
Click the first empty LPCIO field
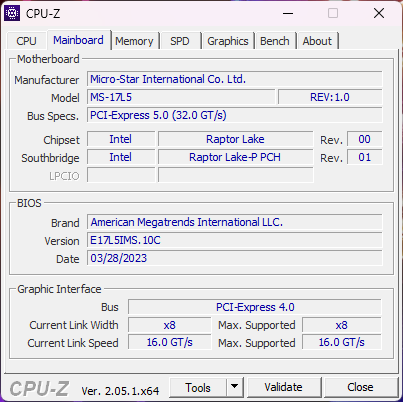(121, 175)
